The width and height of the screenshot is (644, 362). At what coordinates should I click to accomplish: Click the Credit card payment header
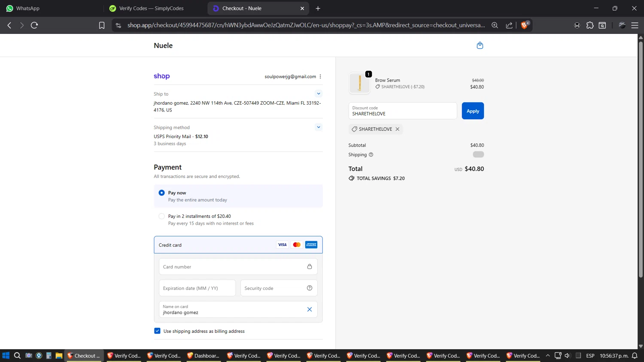pyautogui.click(x=238, y=245)
